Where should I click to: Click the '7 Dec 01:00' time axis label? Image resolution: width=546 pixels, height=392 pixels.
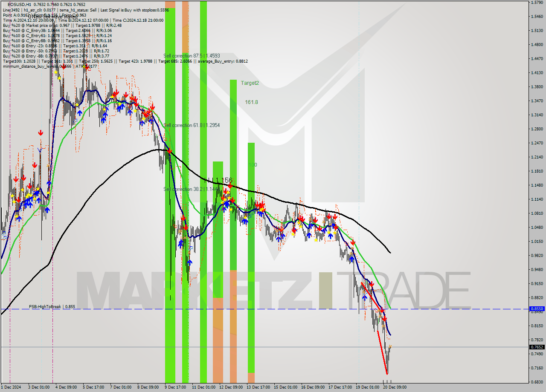(x=120, y=387)
